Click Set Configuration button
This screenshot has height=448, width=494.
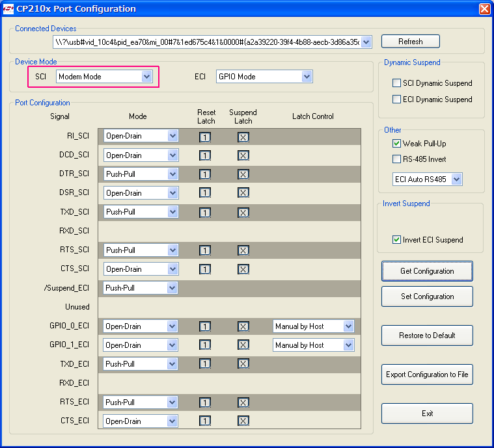click(x=427, y=296)
